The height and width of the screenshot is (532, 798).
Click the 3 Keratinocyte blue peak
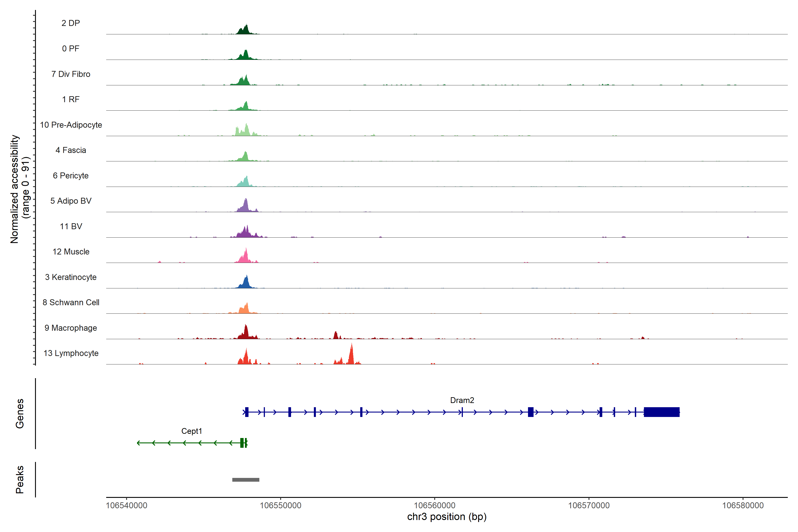tap(246, 284)
